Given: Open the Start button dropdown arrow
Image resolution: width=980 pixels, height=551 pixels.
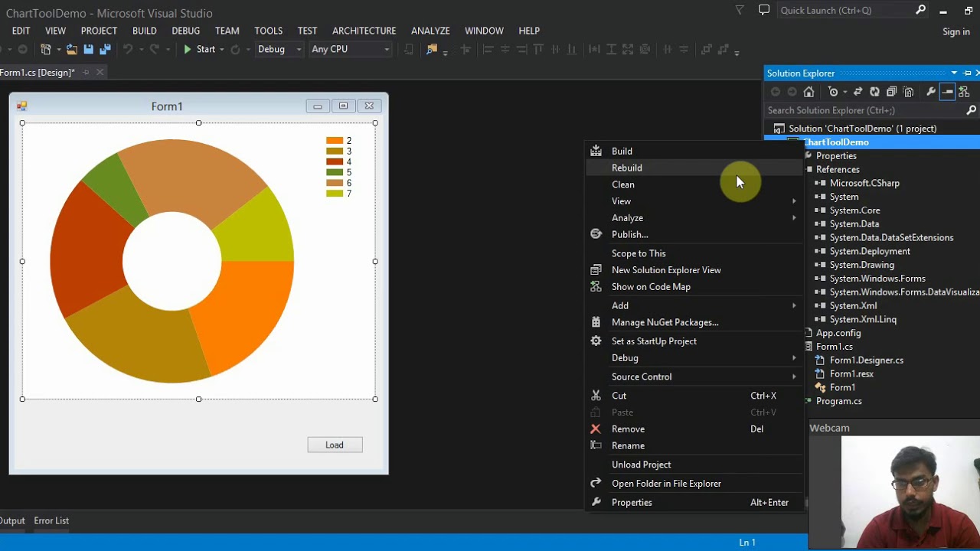Looking at the screenshot, I should 221,50.
